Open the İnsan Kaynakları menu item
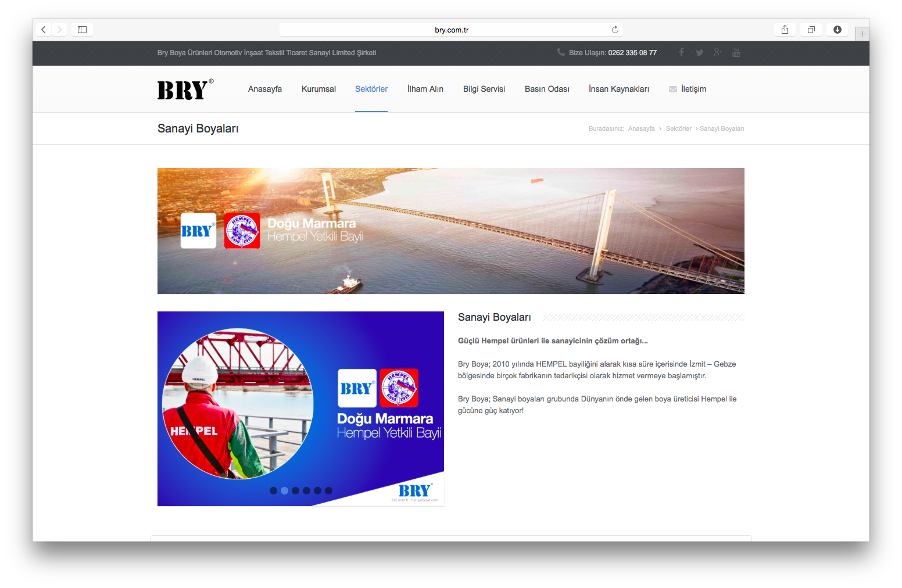Image resolution: width=902 pixels, height=588 pixels. (619, 89)
